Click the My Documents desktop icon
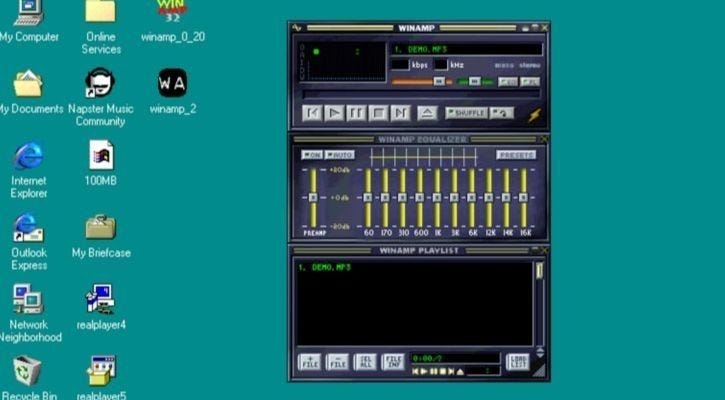This screenshot has height=400, width=725. (x=28, y=83)
